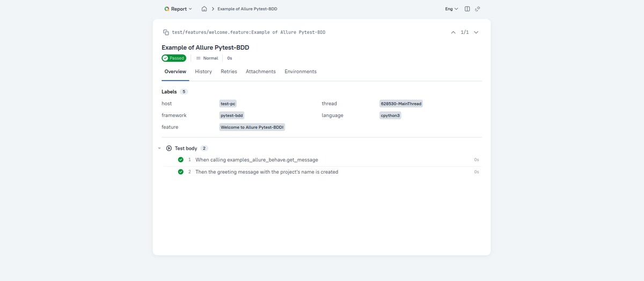Open the Attachments tab
The image size is (644, 281).
[x=261, y=71]
